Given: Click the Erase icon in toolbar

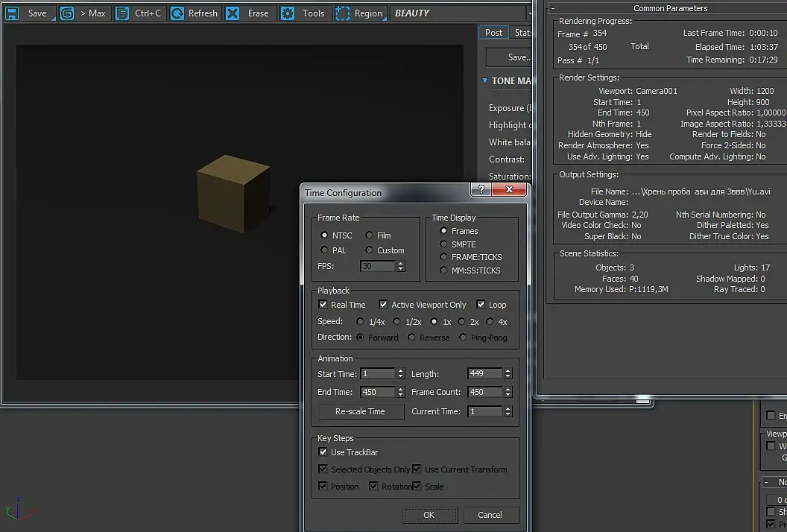Looking at the screenshot, I should [x=233, y=13].
